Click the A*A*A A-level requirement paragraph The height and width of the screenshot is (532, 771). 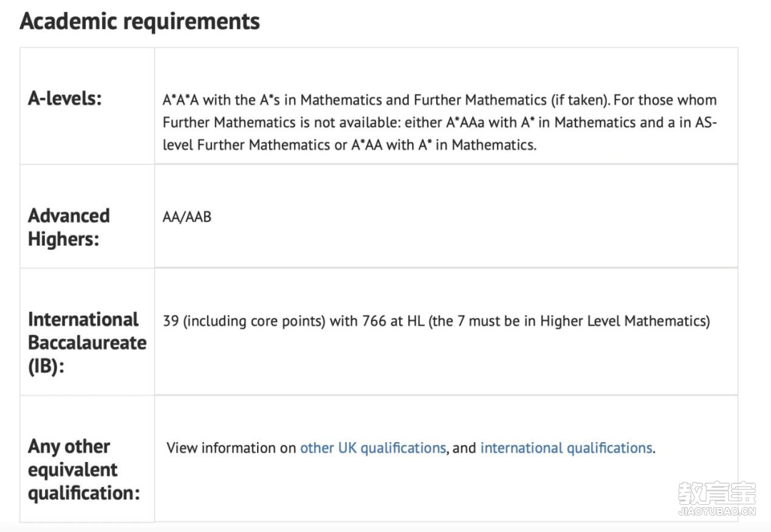point(440,122)
